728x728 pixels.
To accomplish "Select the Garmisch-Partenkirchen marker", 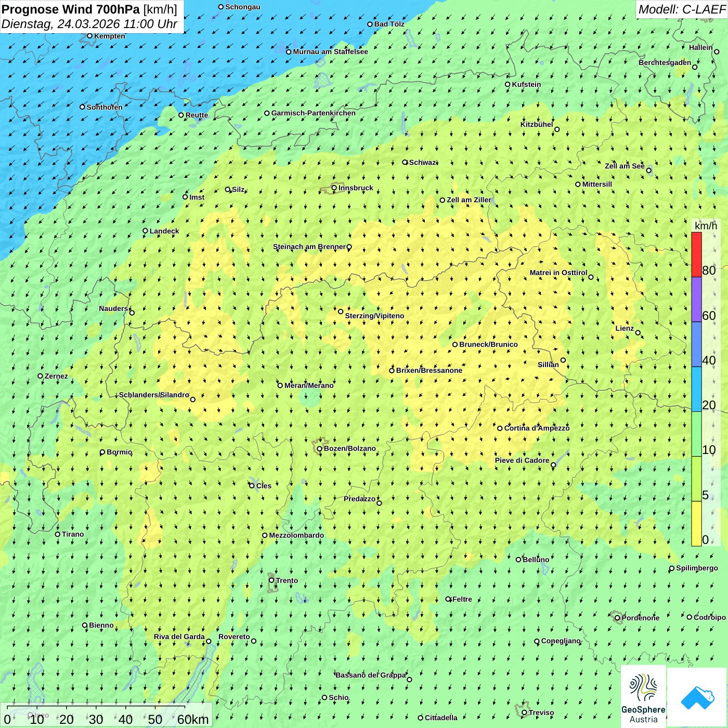I will click(x=267, y=113).
